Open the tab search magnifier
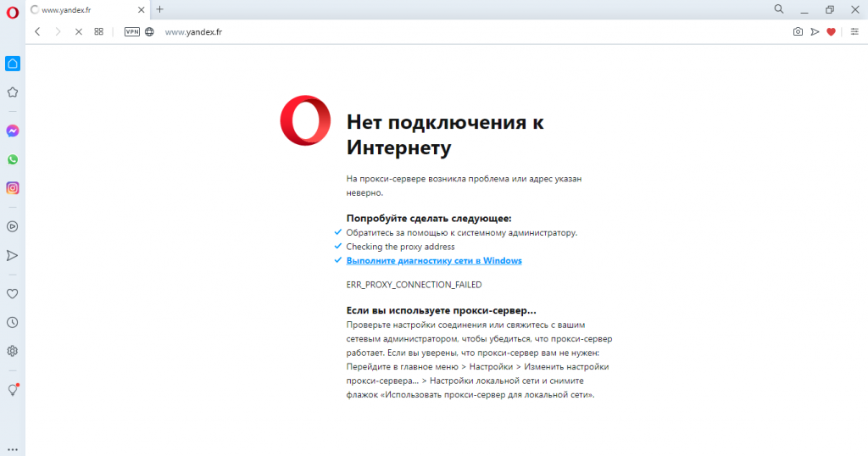 (779, 9)
